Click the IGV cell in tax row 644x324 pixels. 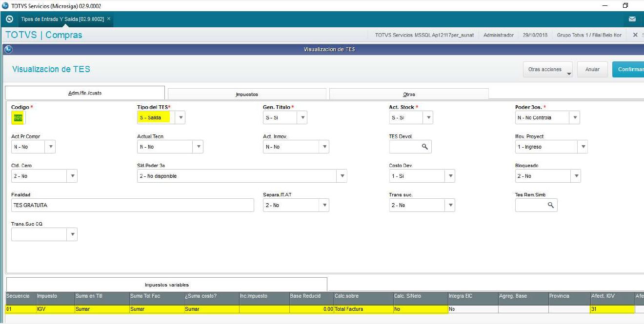tap(56, 309)
